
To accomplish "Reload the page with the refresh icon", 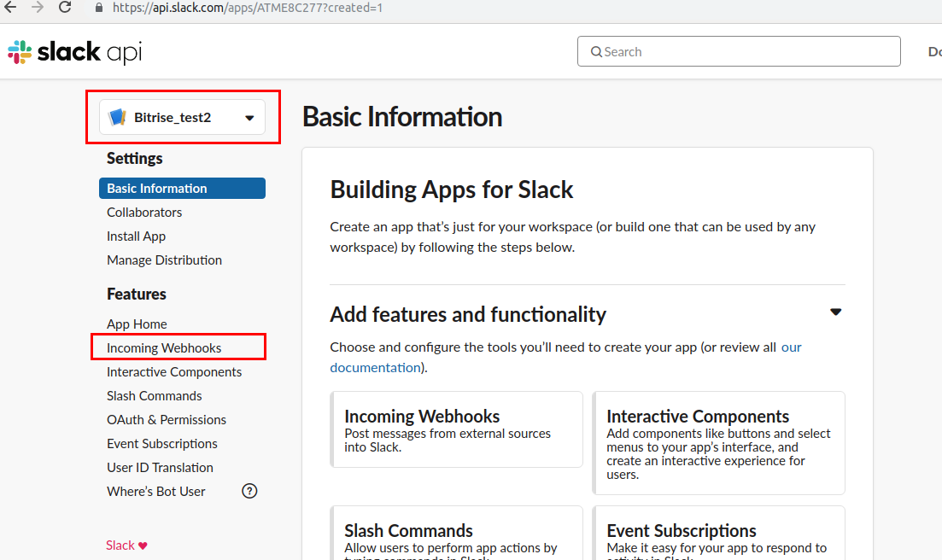I will [65, 8].
